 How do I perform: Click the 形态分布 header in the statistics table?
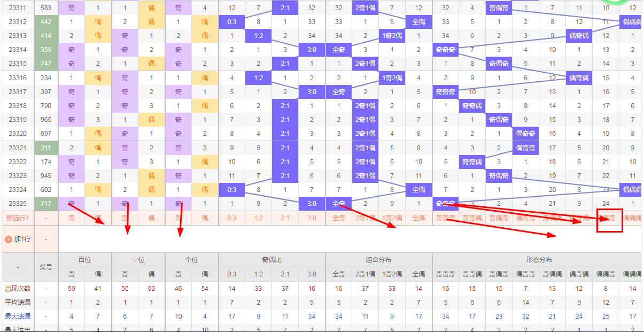pos(539,260)
